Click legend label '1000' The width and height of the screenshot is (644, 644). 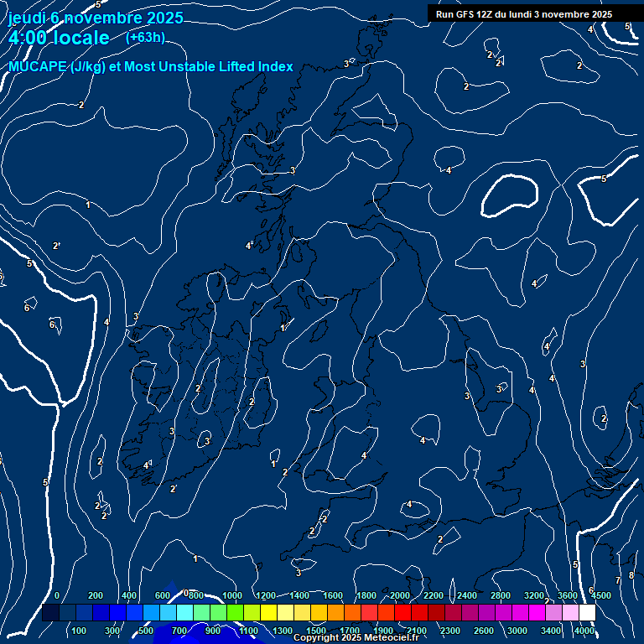(x=232, y=595)
